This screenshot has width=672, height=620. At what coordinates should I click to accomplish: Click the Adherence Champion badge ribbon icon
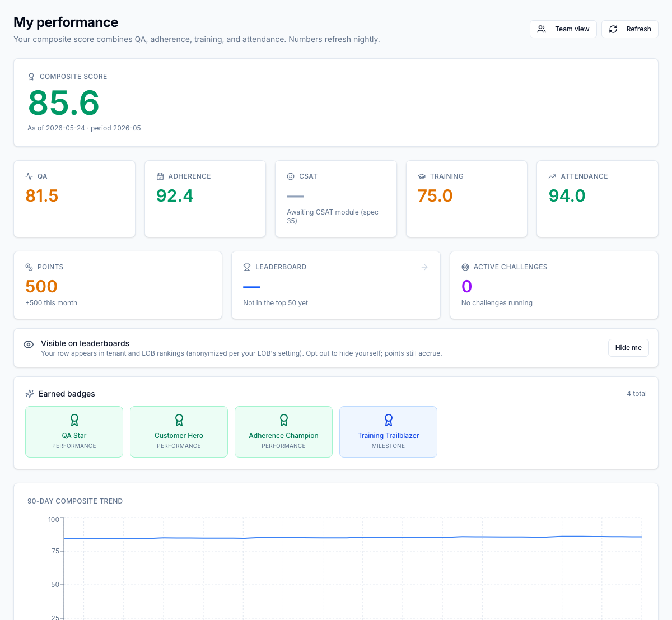click(x=284, y=420)
